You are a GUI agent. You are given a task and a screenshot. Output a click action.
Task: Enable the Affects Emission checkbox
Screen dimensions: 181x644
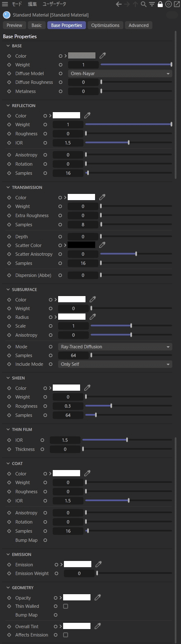coord(66,635)
